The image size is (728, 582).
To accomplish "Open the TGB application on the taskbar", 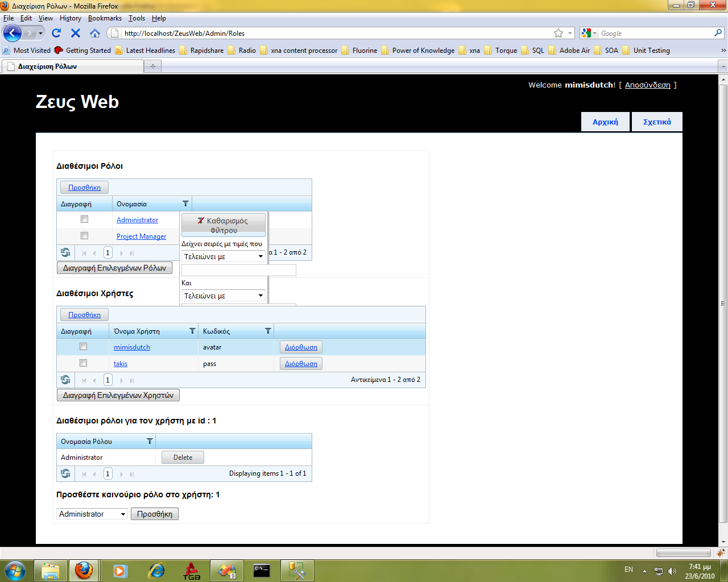I will [191, 571].
